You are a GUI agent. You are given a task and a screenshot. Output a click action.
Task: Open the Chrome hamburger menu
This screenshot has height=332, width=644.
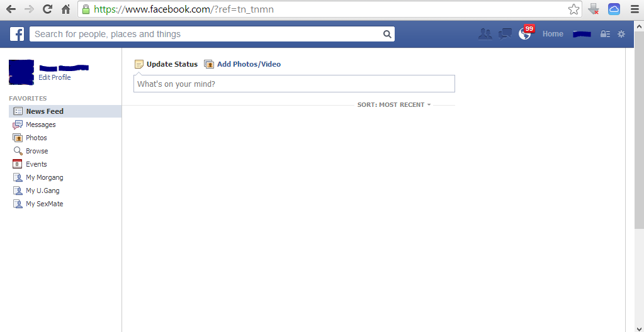635,9
